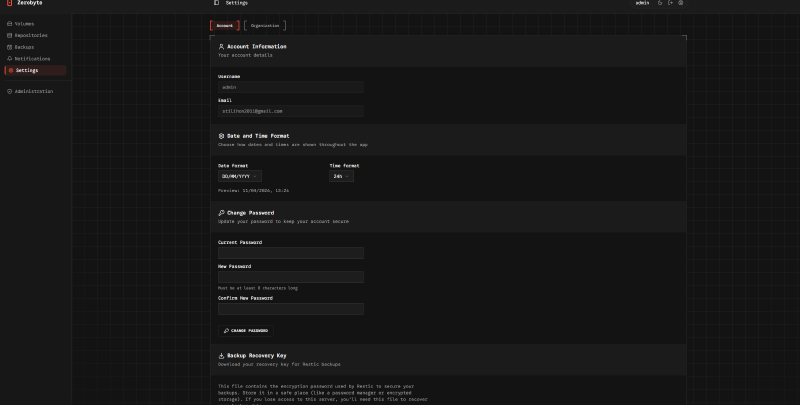The height and width of the screenshot is (405, 800).
Task: Click 'Download your recovery key for Restic backups' text
Action: (279, 364)
